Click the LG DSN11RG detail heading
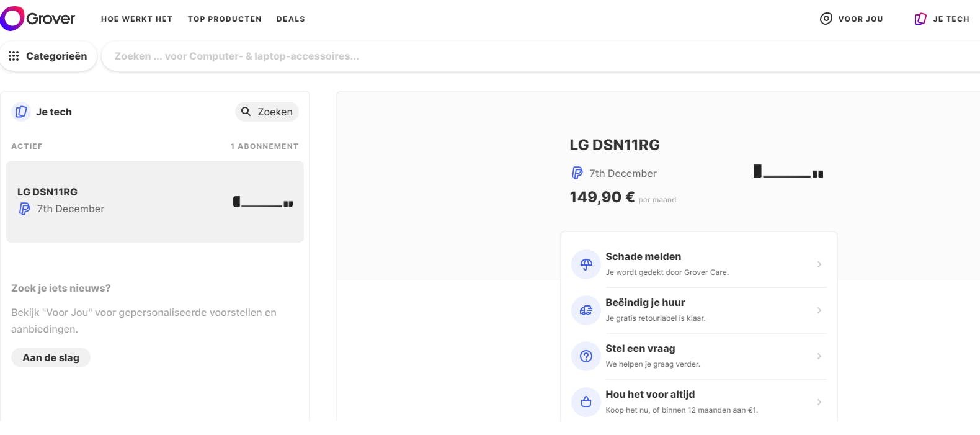Viewport: 980px width, 435px height. coord(615,145)
